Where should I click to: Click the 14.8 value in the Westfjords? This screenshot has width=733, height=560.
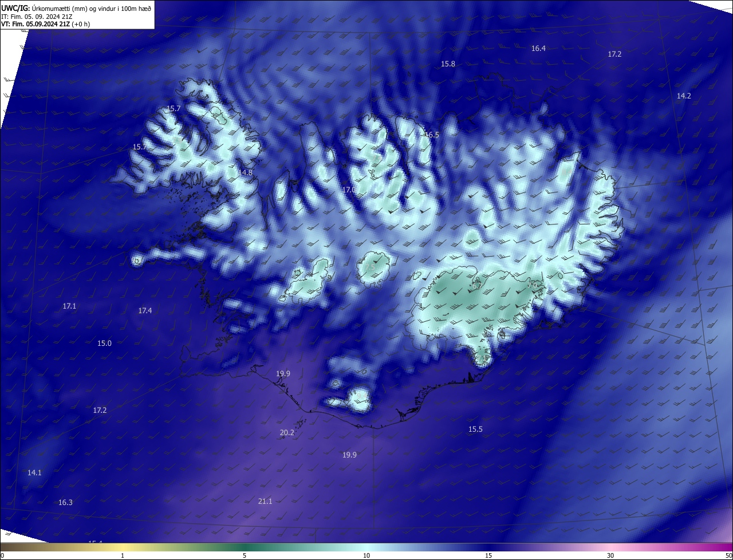tap(246, 172)
